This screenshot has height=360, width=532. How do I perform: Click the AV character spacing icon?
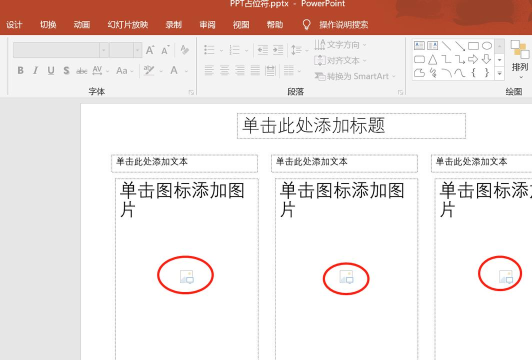coord(97,70)
